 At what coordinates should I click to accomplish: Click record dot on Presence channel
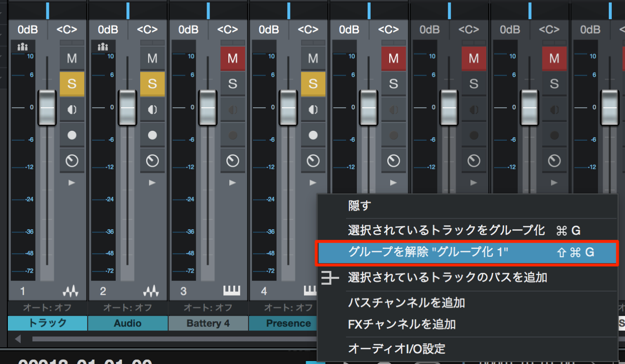[313, 135]
